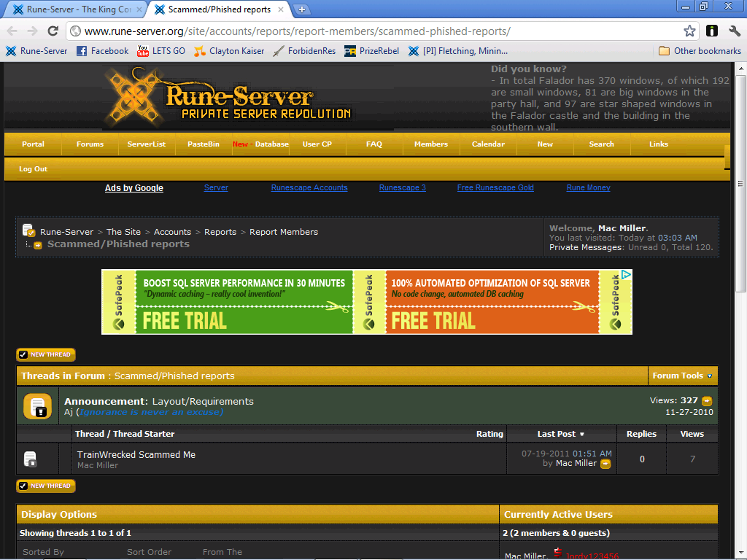This screenshot has width=747, height=560.
Task: Click the top New Thread button
Action: coord(46,355)
